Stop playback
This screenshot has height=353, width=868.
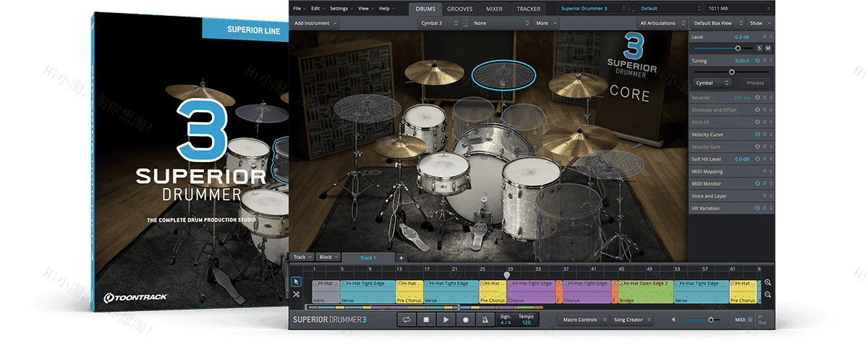[427, 320]
